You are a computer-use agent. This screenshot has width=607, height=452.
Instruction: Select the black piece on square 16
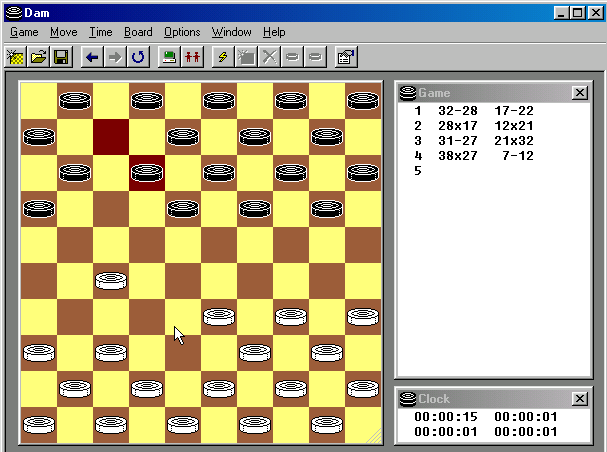pos(39,209)
